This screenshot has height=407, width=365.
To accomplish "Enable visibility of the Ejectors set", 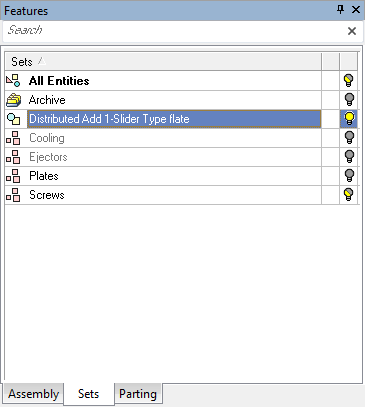I will pyautogui.click(x=349, y=157).
